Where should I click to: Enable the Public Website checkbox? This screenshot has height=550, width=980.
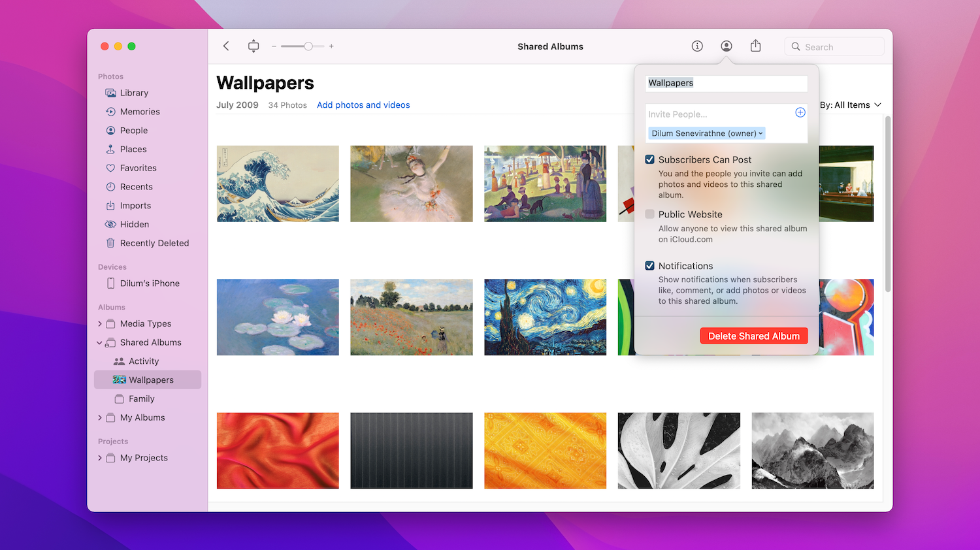click(650, 214)
